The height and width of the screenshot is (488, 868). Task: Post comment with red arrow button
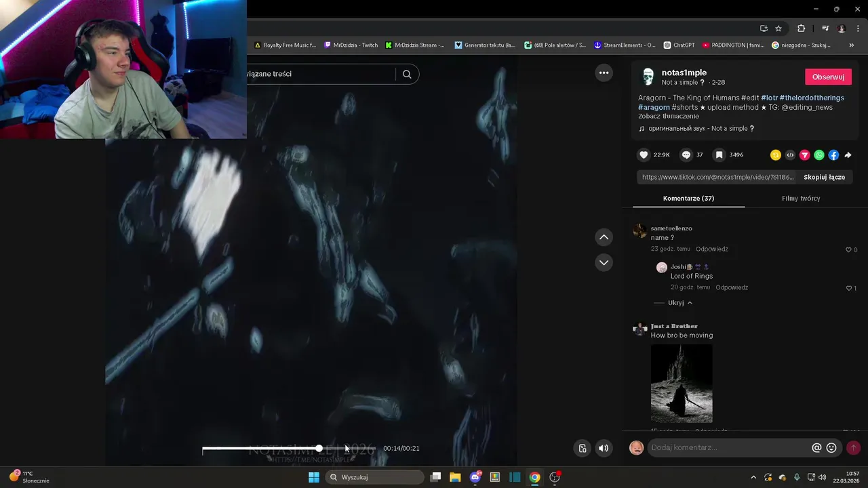tap(853, 447)
